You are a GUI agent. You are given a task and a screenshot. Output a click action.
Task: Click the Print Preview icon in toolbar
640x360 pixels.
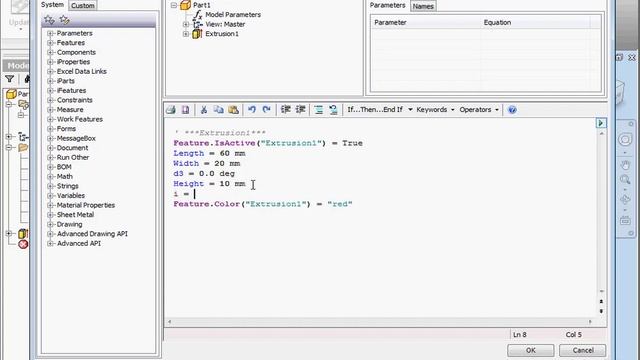[185, 109]
